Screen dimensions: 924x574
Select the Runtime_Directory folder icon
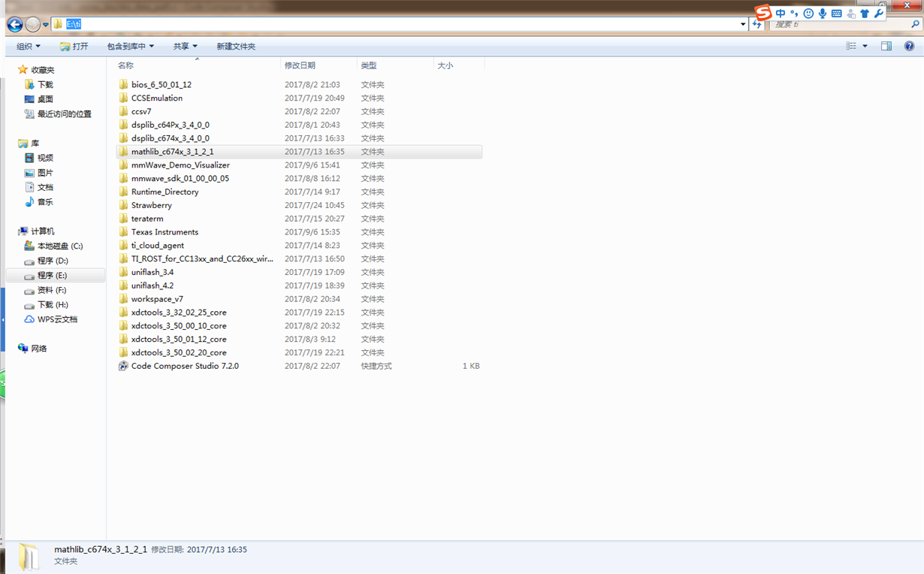click(124, 192)
